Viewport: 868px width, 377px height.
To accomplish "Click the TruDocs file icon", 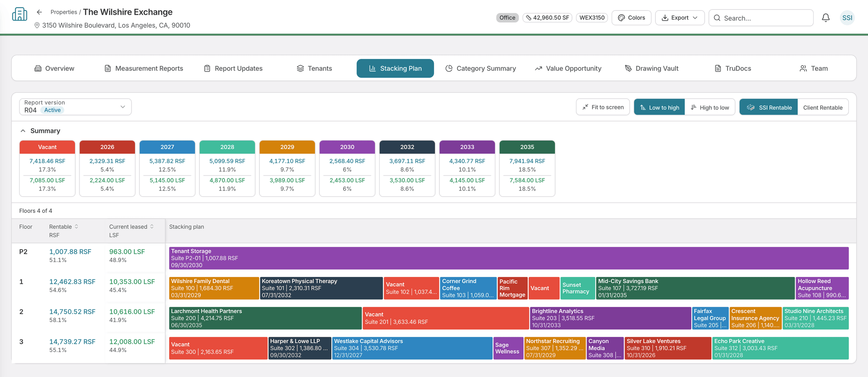I will (718, 68).
